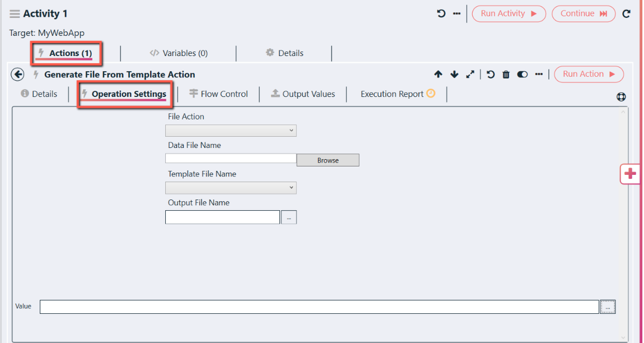Click the back arrow beside the action title
Image resolution: width=644 pixels, height=343 pixels.
(18, 75)
